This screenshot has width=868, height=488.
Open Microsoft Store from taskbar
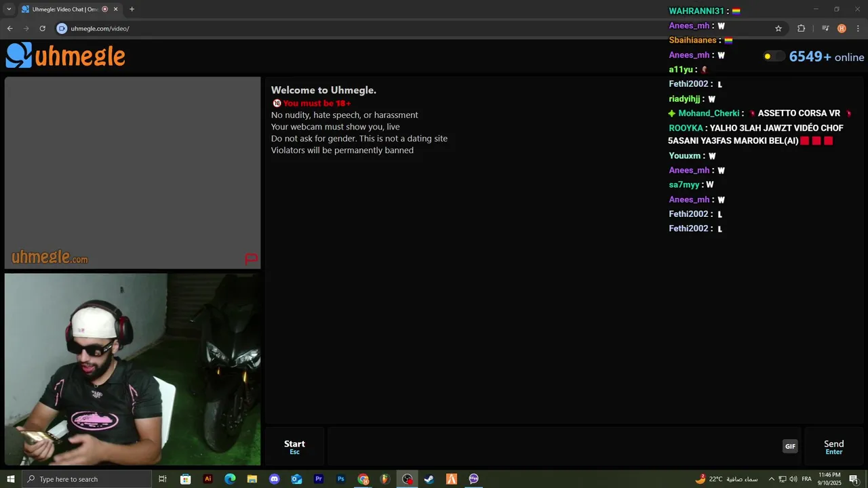coord(185,479)
